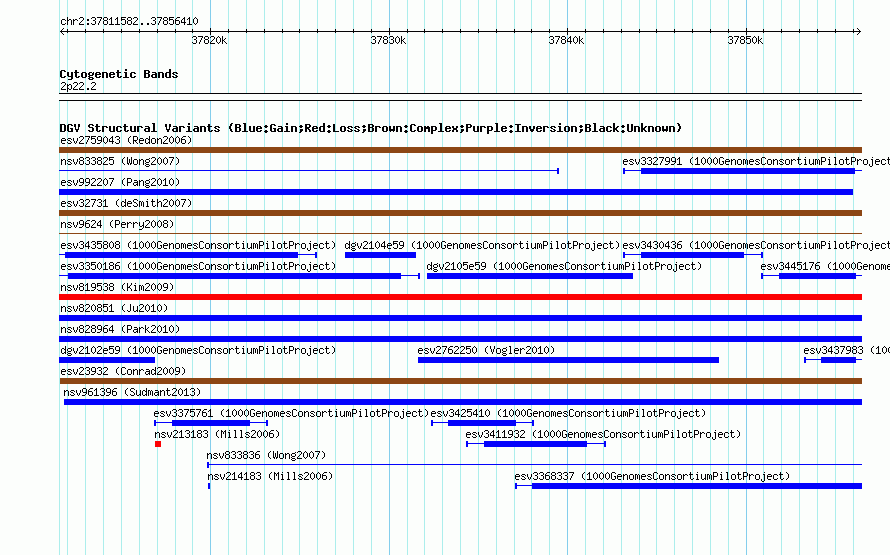Select the blue esv3425410 gain bar
Screen dimensions: 890x555
point(482,423)
